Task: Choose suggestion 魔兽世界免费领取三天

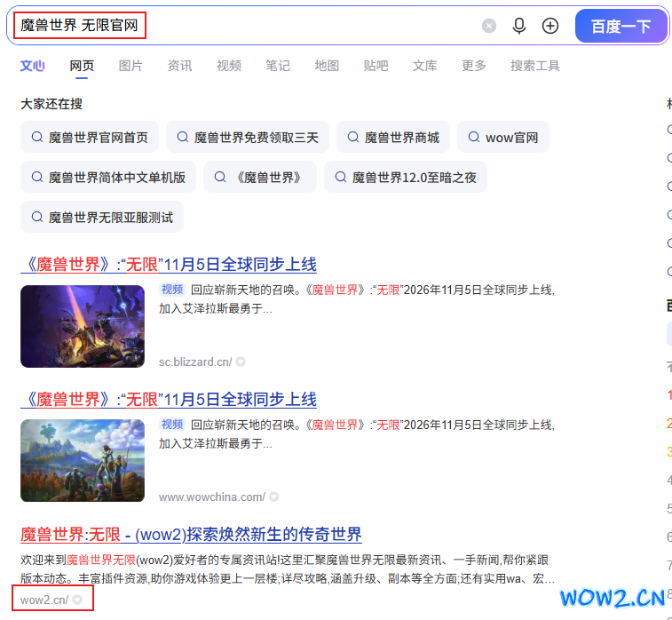Action: point(248,137)
